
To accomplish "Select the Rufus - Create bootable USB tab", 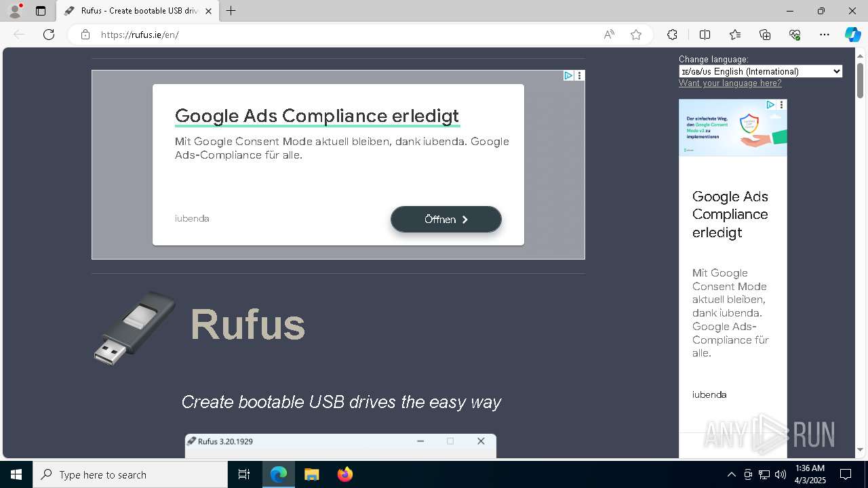I will [138, 11].
